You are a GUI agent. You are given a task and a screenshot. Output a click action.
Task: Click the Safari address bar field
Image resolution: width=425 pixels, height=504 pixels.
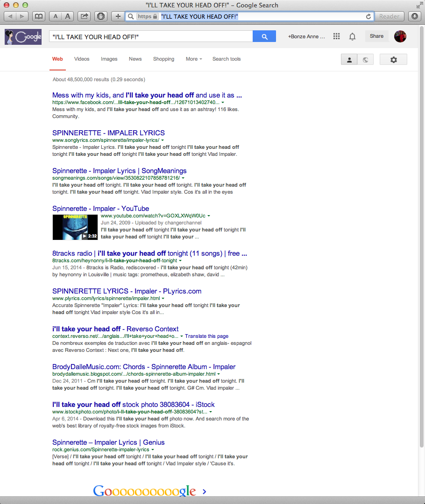pos(249,16)
